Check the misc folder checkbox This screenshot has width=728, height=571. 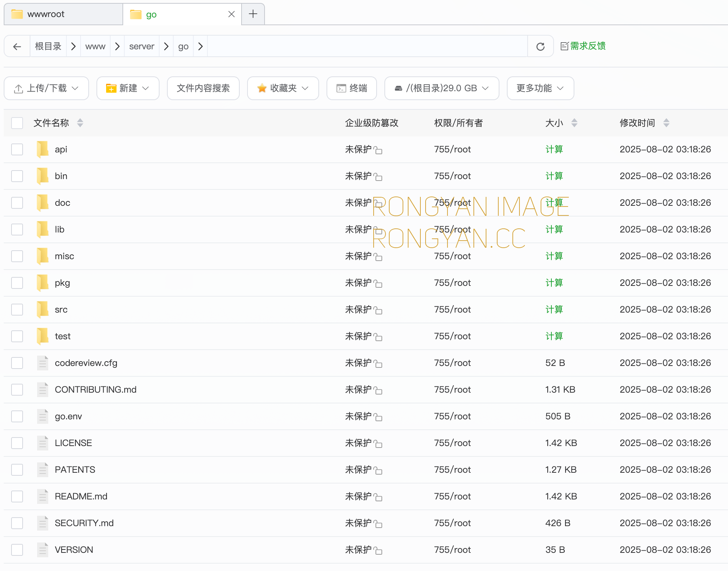click(17, 256)
